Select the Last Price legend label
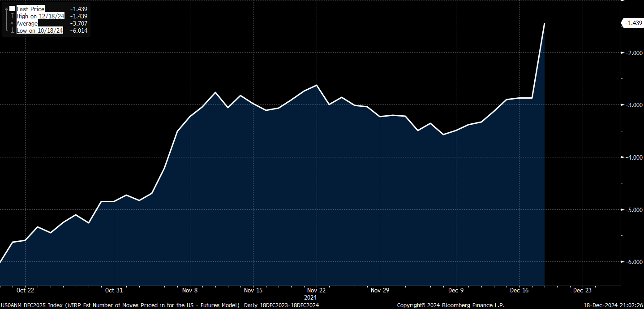 [30, 9]
